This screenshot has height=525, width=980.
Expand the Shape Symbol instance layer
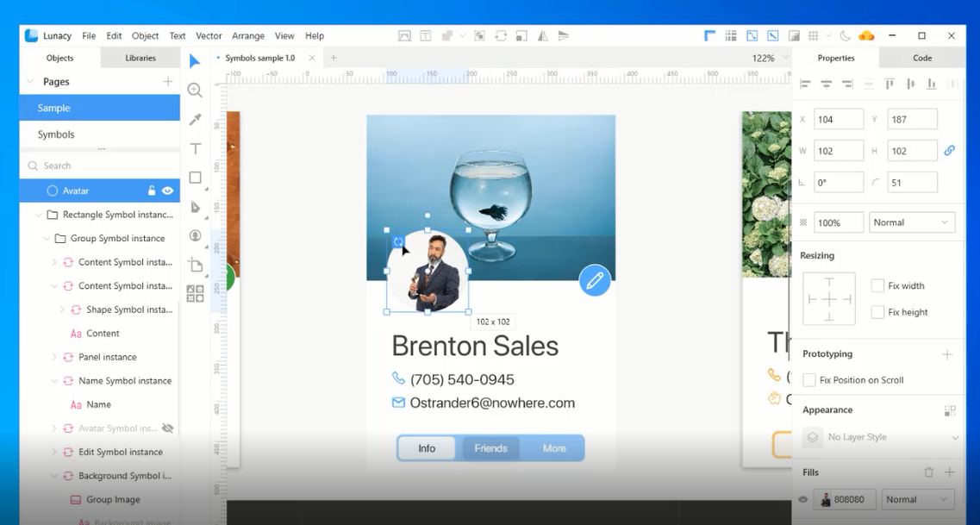pyautogui.click(x=62, y=310)
